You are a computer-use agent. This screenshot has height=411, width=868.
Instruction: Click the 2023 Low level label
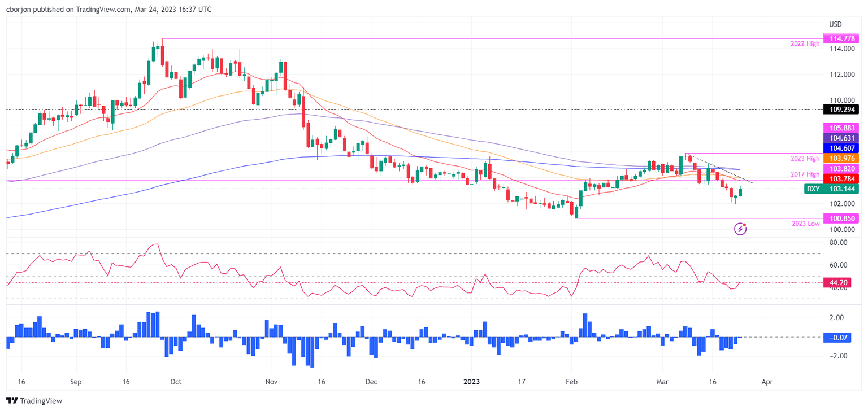point(805,224)
